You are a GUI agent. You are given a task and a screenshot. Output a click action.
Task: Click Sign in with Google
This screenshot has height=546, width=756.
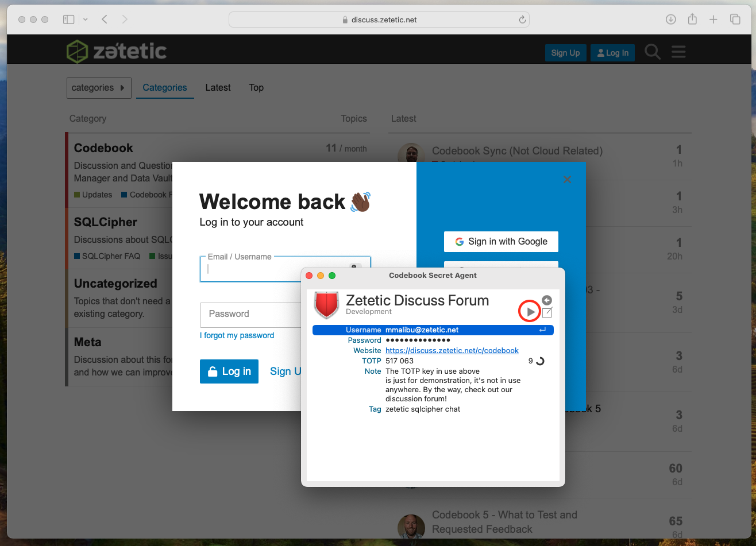[501, 242]
